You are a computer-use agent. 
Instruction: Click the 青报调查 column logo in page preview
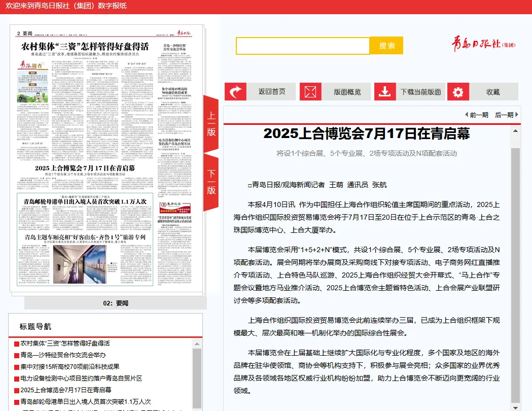click(x=31, y=64)
